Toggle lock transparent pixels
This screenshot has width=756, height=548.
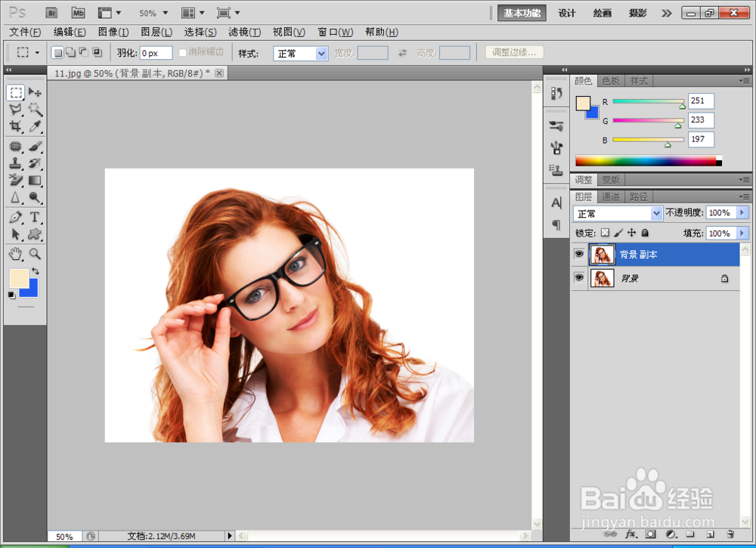point(605,233)
